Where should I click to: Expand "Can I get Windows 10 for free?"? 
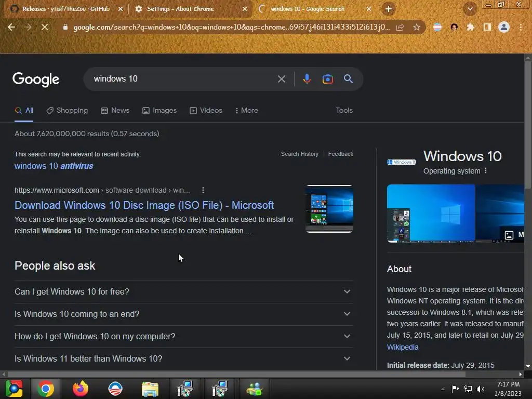[183, 292]
